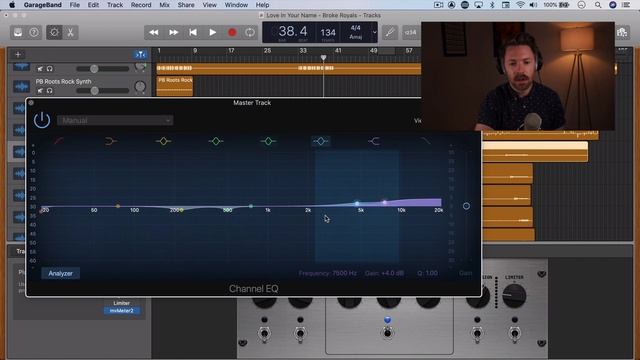640x360 pixels.
Task: Toggle the 1234 count-in button
Action: coord(410,32)
